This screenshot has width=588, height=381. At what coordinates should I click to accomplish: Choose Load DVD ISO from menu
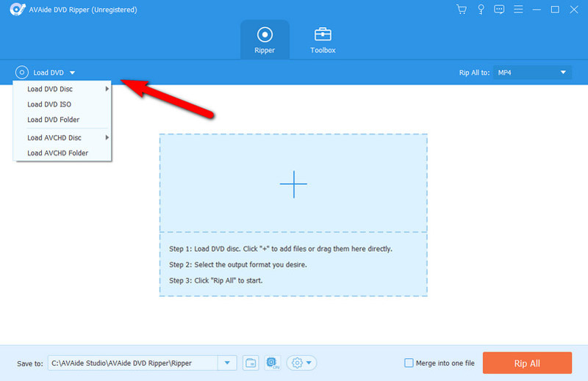point(62,104)
